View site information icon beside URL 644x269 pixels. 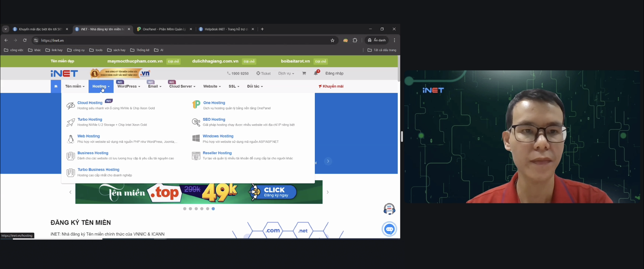36,40
